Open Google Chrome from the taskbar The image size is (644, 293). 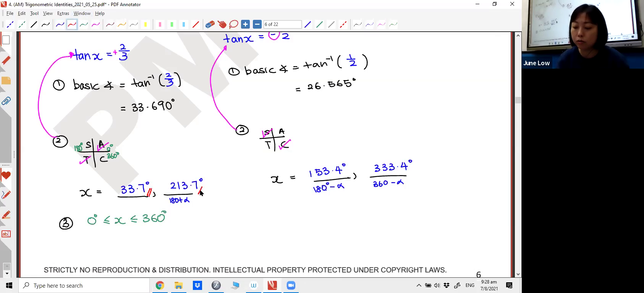160,285
